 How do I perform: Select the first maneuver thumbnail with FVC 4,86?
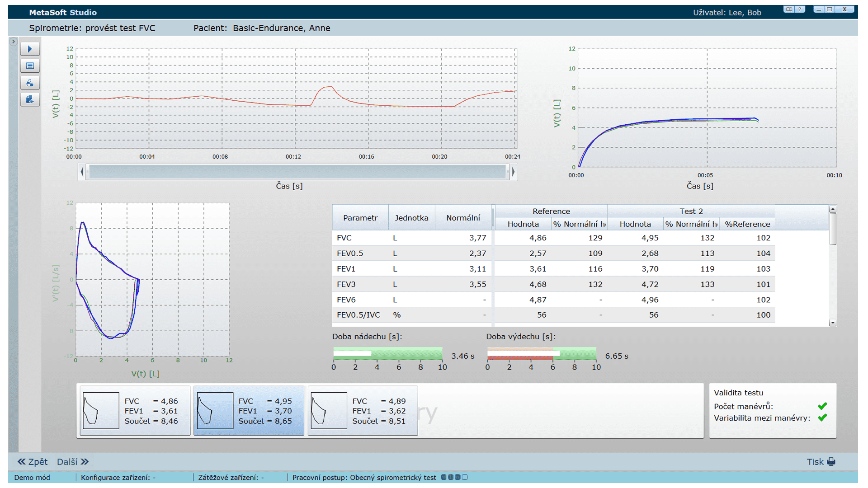pyautogui.click(x=134, y=411)
